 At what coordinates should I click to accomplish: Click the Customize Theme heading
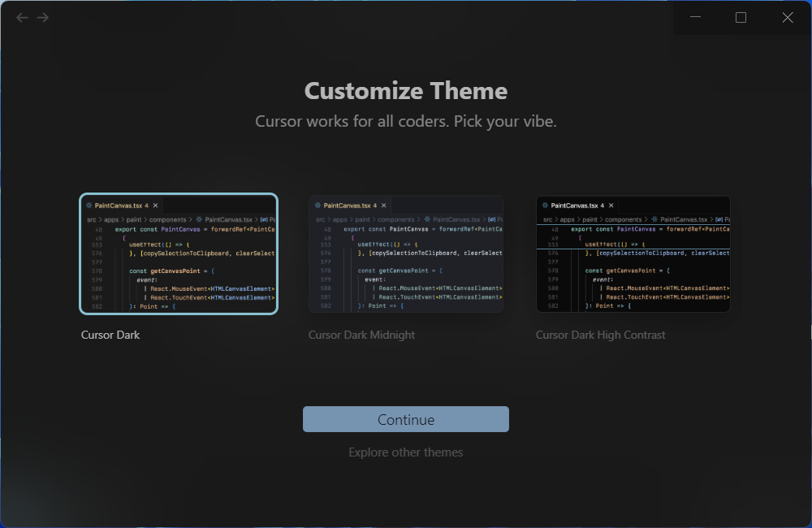406,91
